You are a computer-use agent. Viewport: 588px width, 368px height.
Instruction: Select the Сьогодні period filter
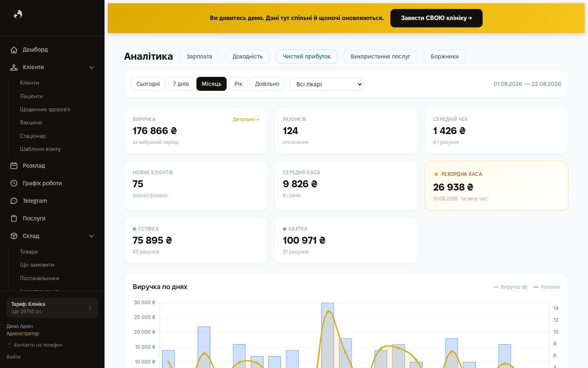point(148,84)
